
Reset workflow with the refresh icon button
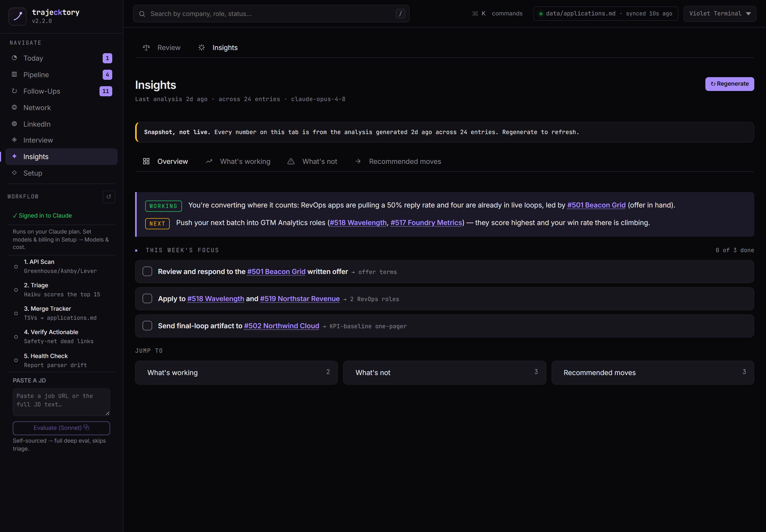coord(109,197)
